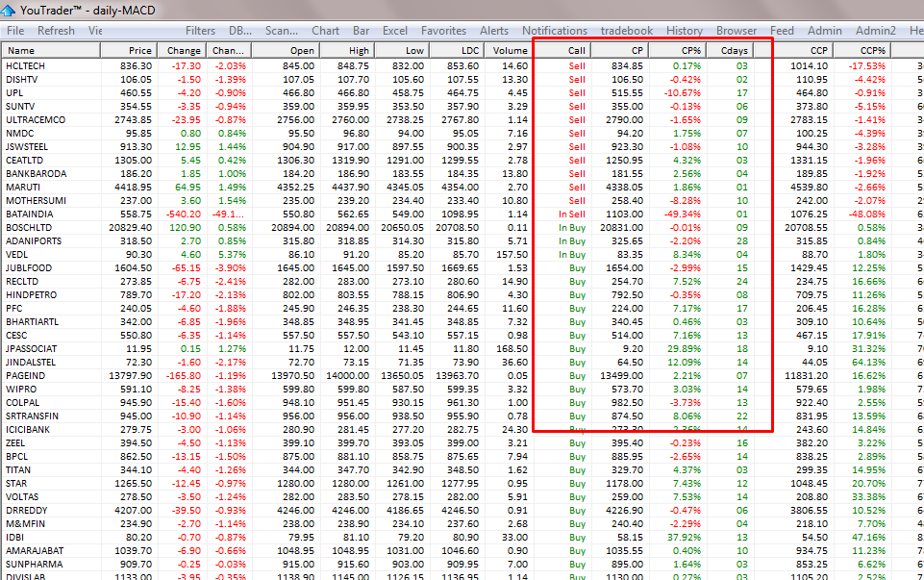Open the History menu
This screenshot has height=580, width=924.
tap(685, 31)
